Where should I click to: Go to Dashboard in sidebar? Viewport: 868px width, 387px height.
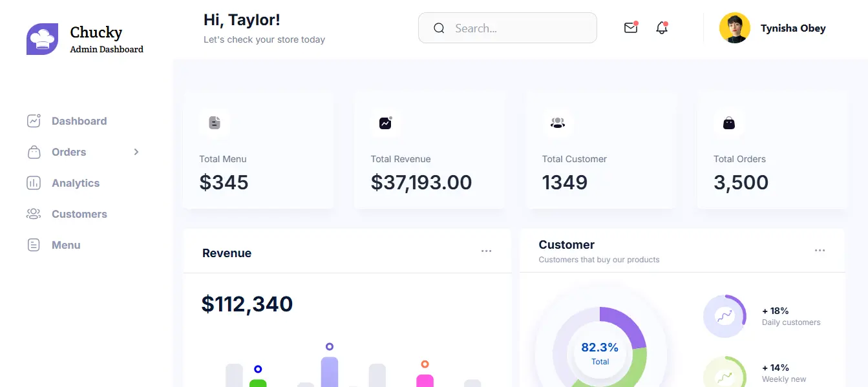79,121
